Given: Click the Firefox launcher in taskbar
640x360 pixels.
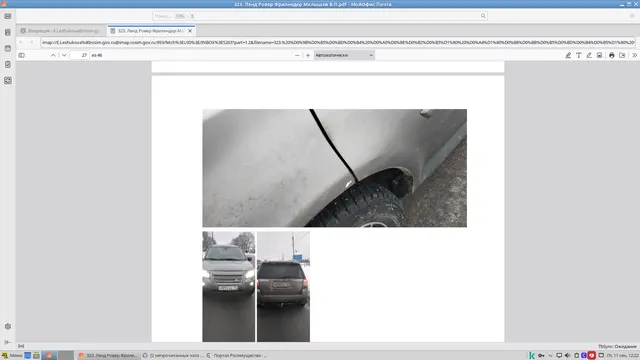Looking at the screenshot, I should (49, 356).
